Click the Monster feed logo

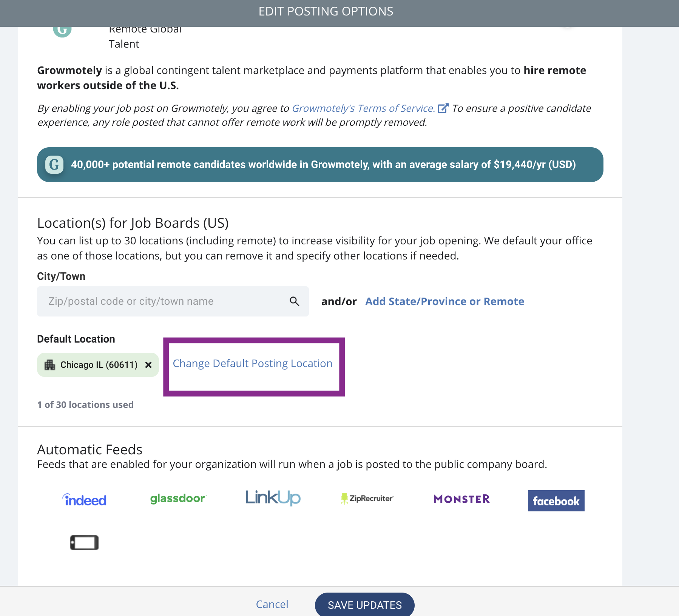(461, 499)
